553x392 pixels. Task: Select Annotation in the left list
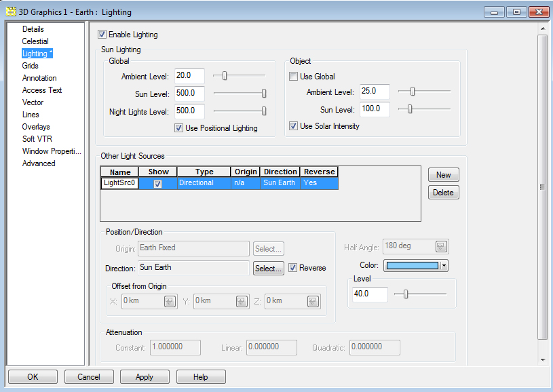point(39,78)
